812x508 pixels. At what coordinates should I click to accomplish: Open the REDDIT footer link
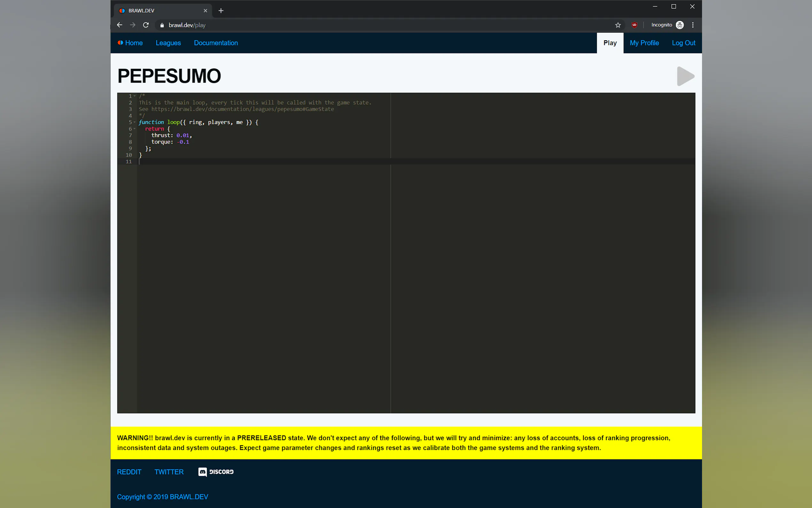(x=129, y=472)
